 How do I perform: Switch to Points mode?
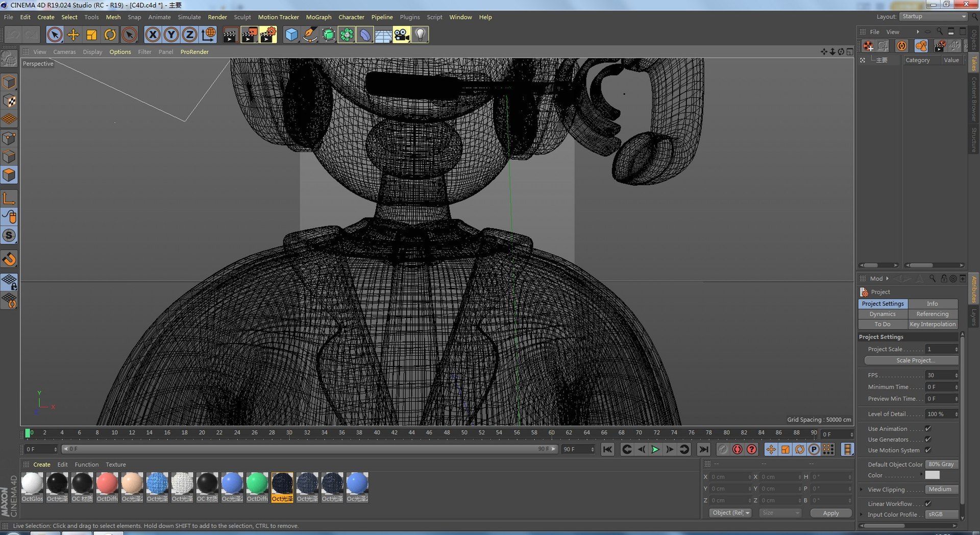(x=9, y=138)
